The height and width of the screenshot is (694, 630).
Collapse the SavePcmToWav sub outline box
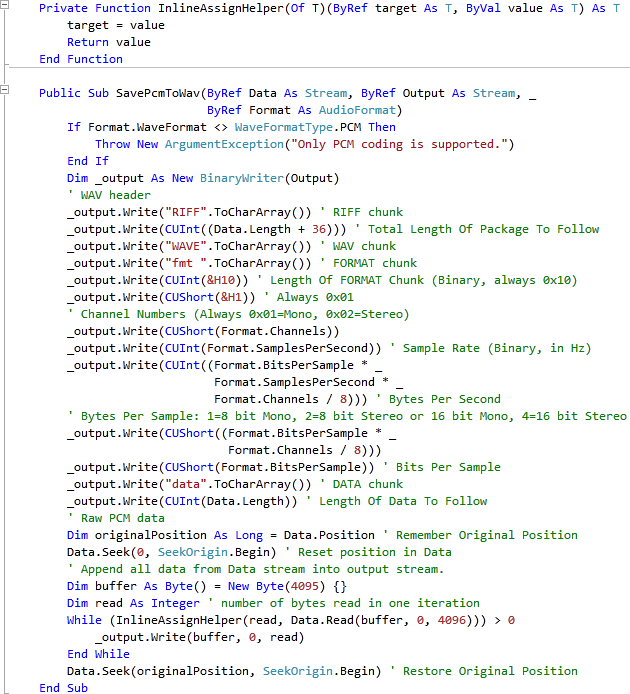4,90
